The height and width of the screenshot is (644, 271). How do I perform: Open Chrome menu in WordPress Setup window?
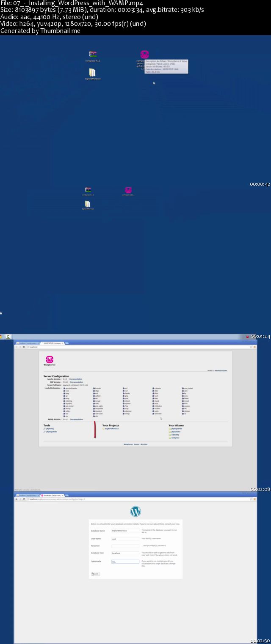(255, 499)
